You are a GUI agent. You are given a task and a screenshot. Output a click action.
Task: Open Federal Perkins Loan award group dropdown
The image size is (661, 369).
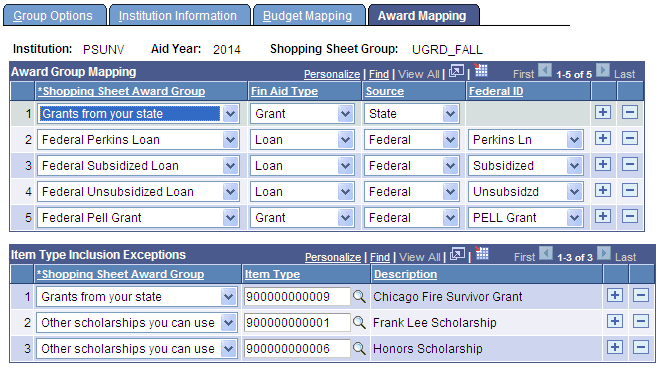tap(231, 140)
